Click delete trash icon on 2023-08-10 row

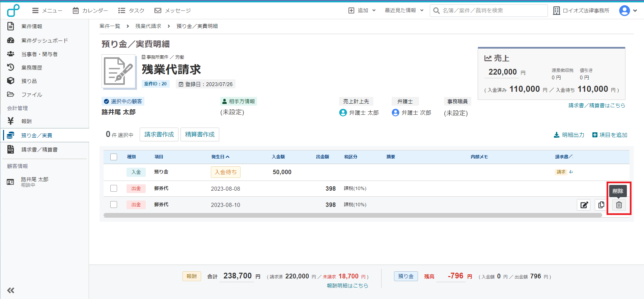619,205
